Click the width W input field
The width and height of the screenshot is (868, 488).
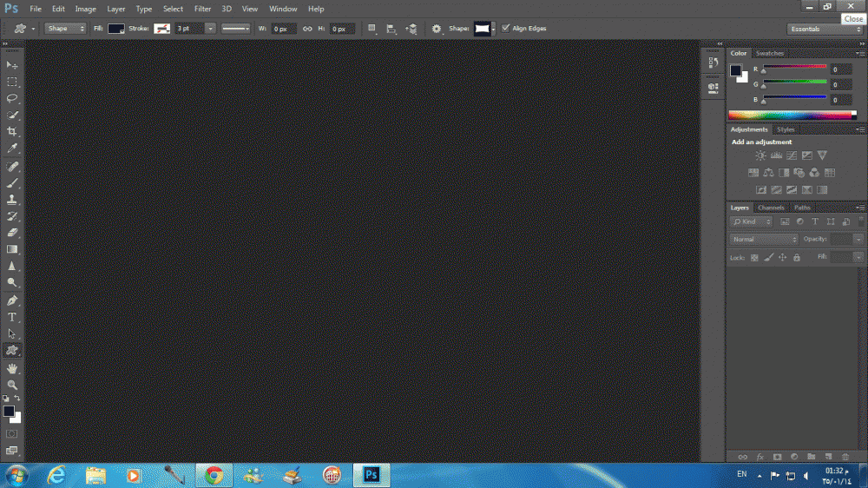[284, 29]
